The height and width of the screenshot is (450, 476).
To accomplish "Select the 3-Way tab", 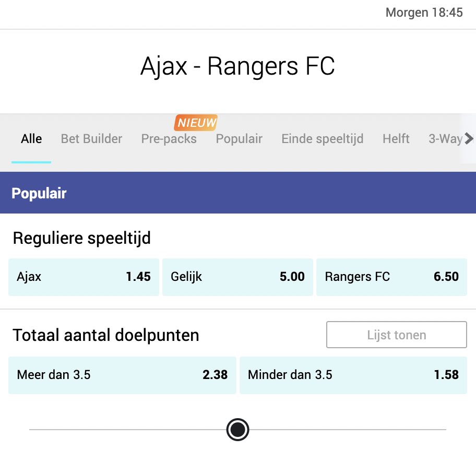I will click(x=445, y=139).
